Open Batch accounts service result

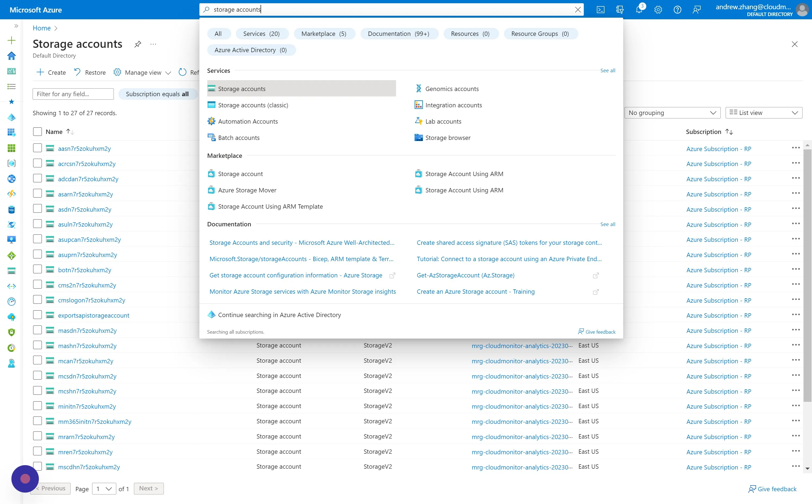click(301, 138)
